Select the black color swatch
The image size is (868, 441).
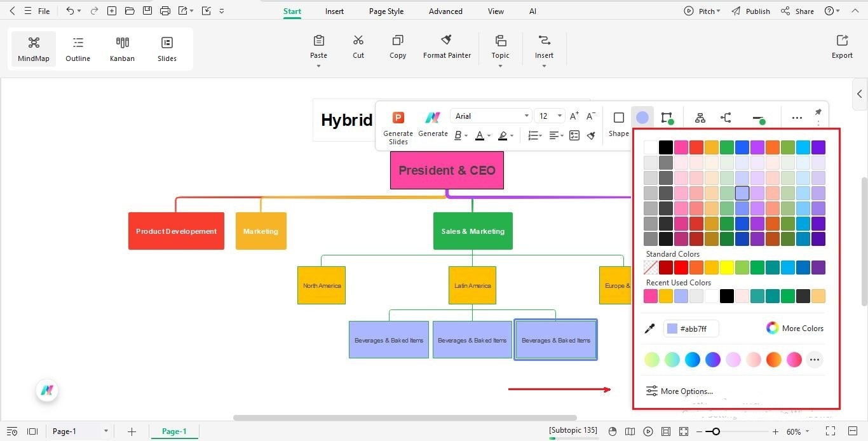(x=665, y=147)
